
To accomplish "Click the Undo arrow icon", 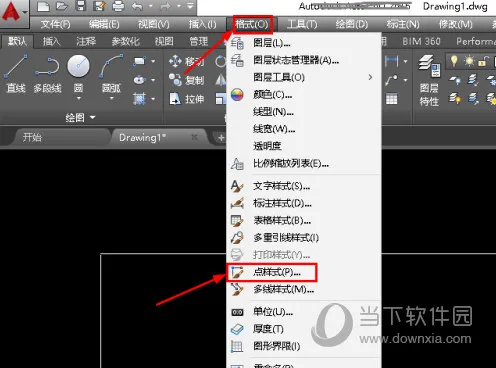I will click(137, 6).
